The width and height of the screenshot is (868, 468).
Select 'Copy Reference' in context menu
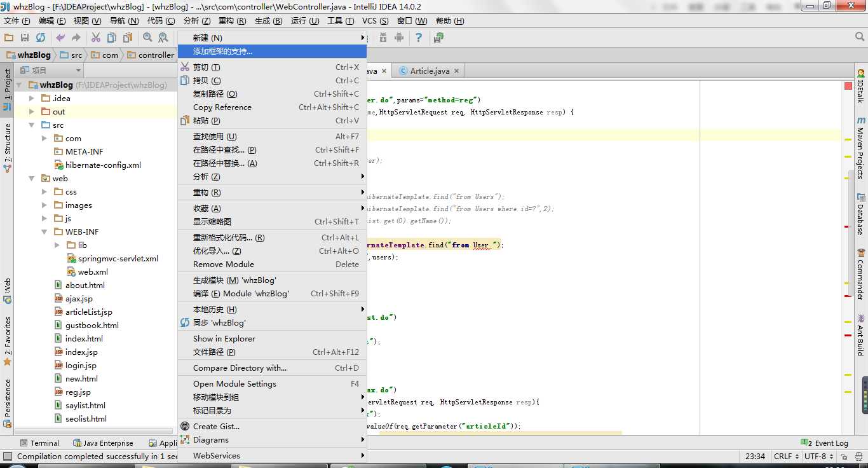[x=272, y=107]
